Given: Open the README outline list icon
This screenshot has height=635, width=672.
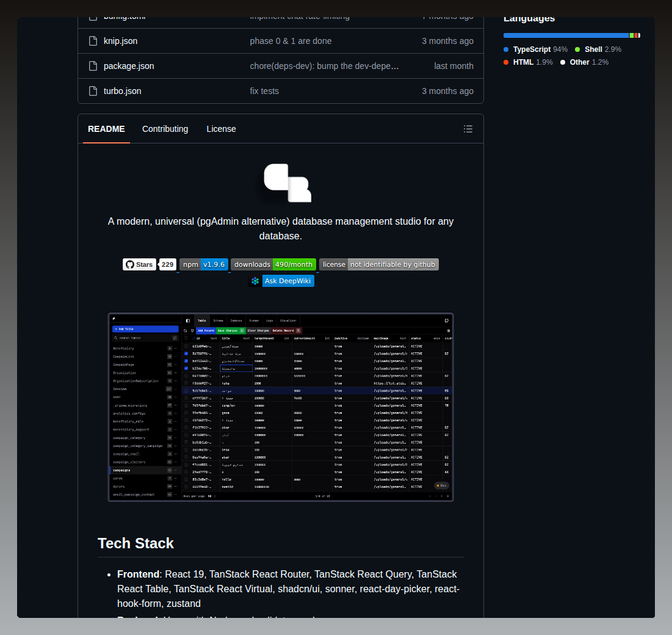Looking at the screenshot, I should [x=468, y=129].
